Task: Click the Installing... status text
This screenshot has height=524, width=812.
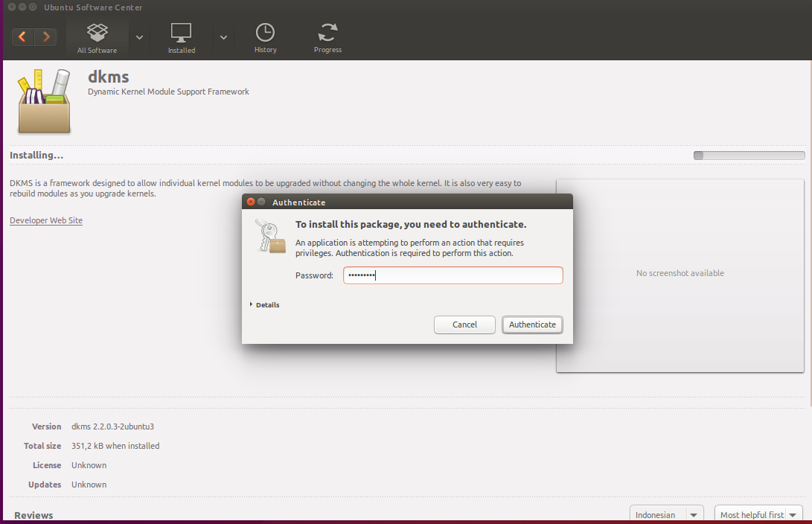Action: pos(36,156)
